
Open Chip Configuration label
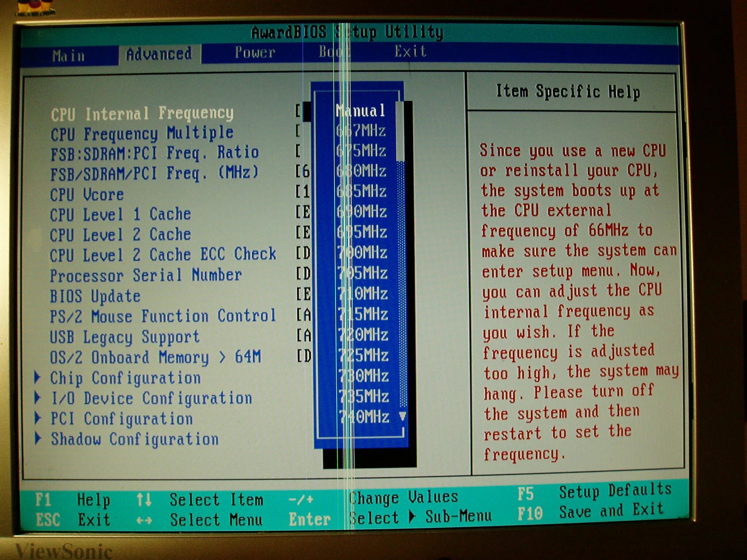pyautogui.click(x=125, y=378)
